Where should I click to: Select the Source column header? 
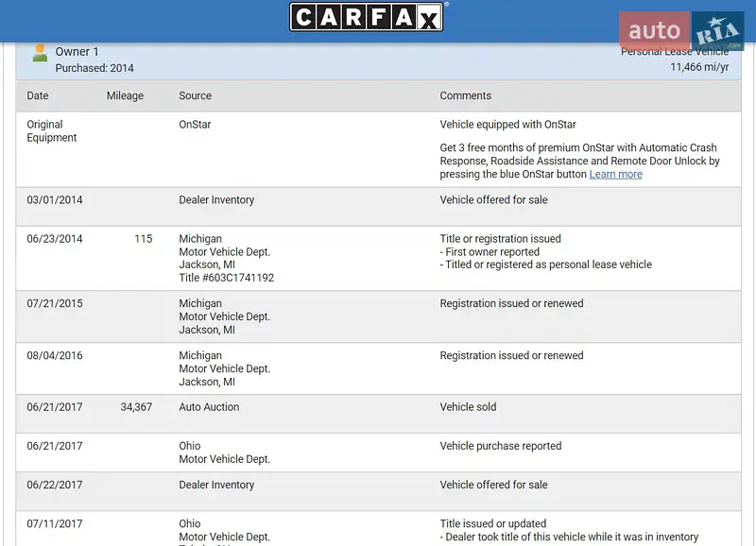[x=195, y=96]
